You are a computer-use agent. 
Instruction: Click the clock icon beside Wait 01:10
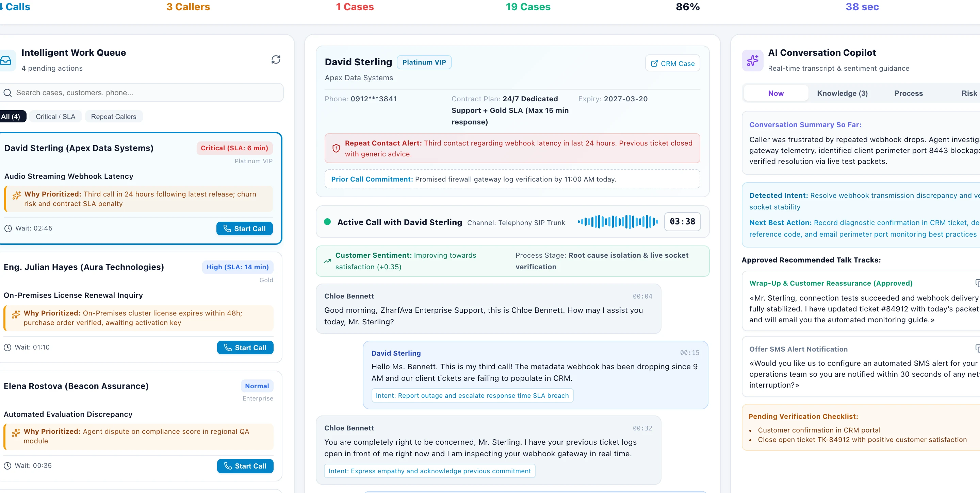pos(7,347)
